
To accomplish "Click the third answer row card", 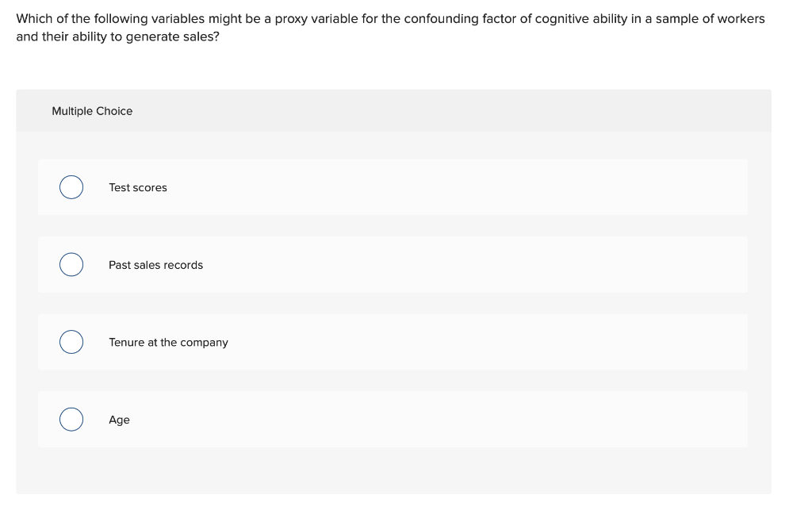I will tap(393, 342).
